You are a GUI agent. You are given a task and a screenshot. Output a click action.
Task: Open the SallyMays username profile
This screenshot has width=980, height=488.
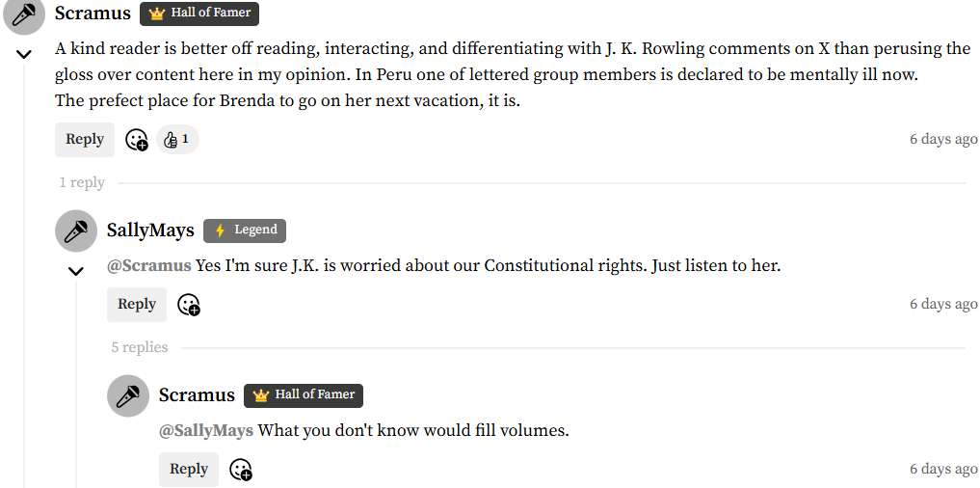(150, 230)
